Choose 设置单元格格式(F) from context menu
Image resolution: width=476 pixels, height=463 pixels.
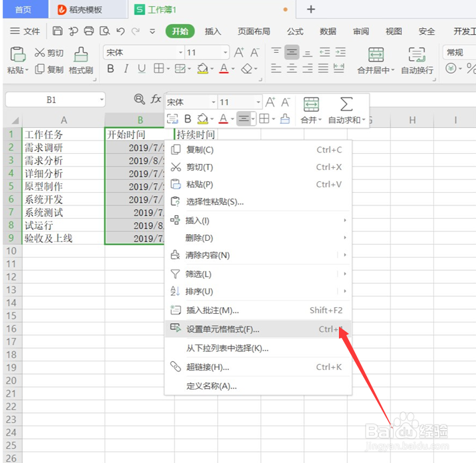[x=258, y=329]
